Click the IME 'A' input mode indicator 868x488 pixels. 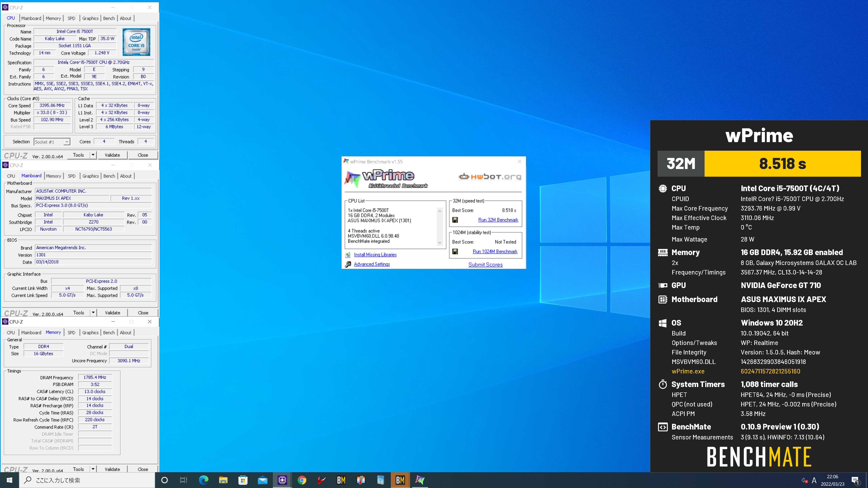[814, 481]
